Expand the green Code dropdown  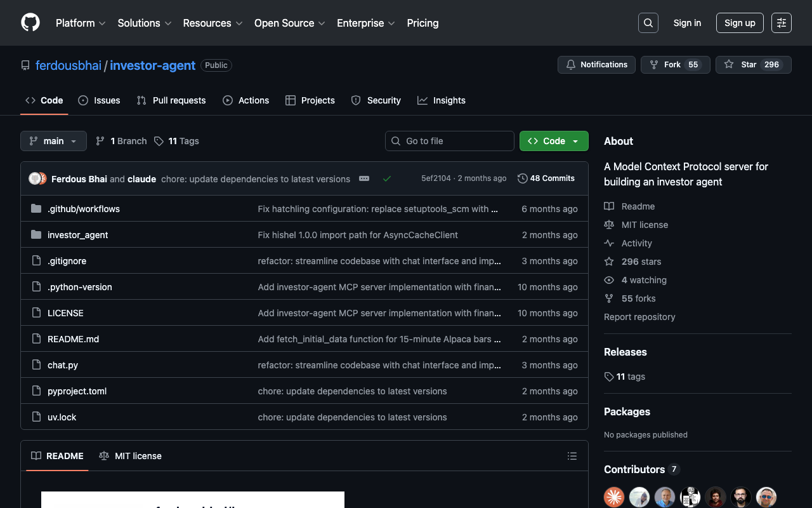(x=554, y=141)
